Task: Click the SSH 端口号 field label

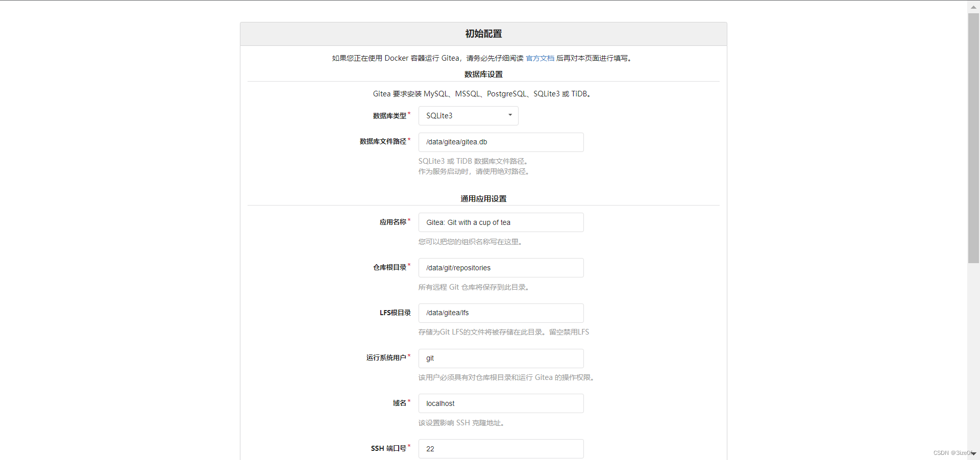Action: pos(388,448)
